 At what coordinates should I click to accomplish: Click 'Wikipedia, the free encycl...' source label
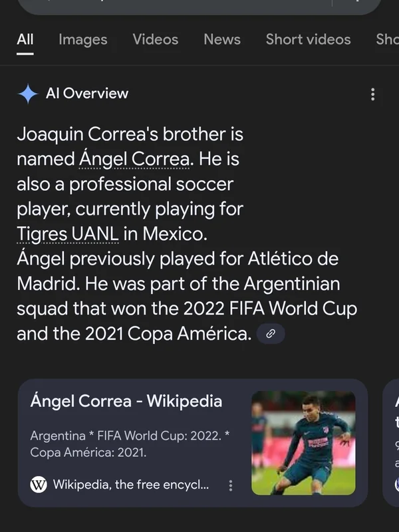[130, 485]
